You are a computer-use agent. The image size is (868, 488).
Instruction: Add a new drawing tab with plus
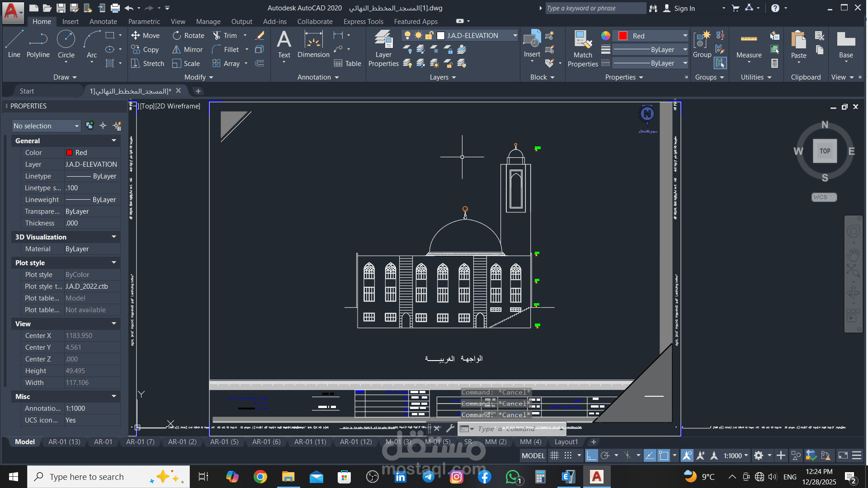coord(198,91)
